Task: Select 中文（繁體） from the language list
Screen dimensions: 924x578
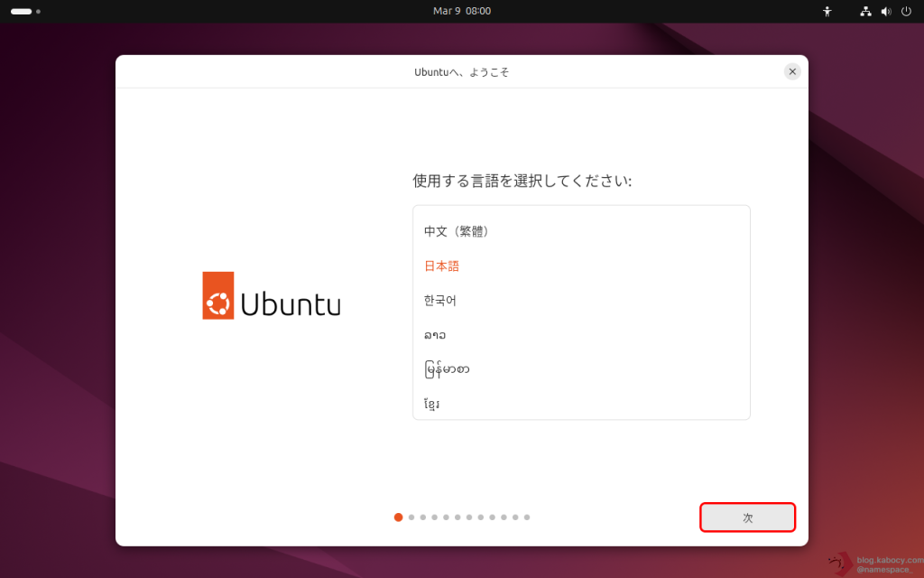Action: (x=457, y=231)
